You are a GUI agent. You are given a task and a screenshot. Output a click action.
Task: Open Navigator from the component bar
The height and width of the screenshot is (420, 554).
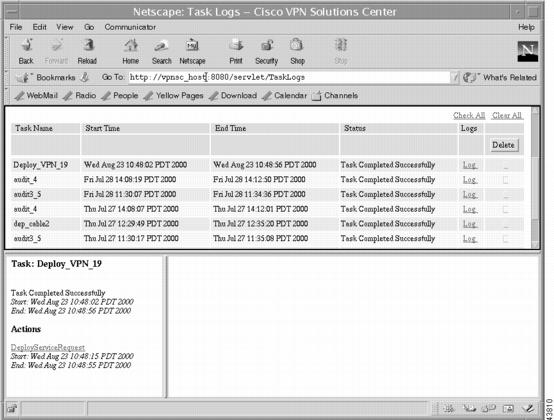[449, 409]
